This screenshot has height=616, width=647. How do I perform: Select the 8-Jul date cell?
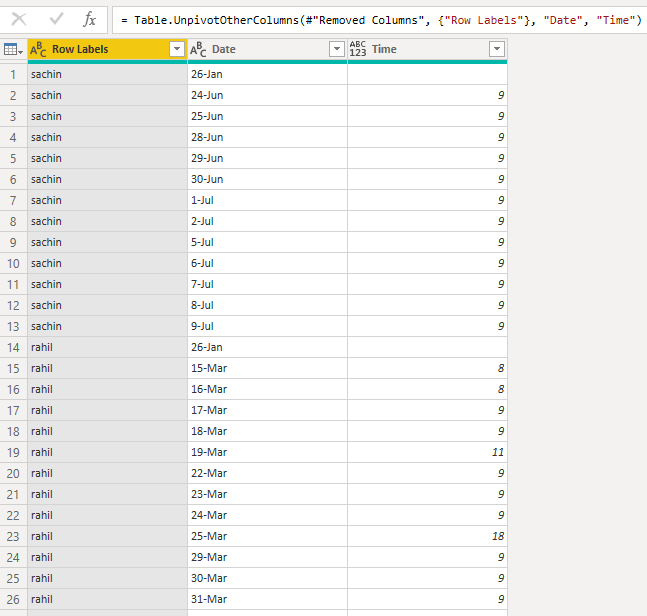[267, 306]
